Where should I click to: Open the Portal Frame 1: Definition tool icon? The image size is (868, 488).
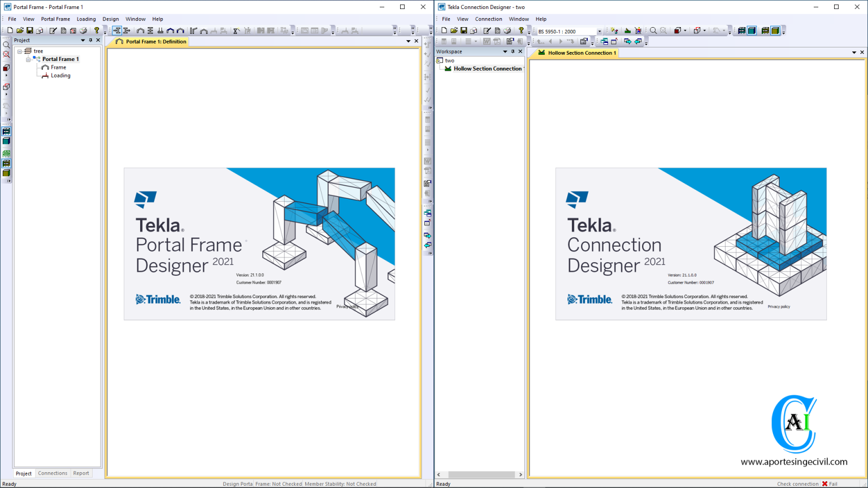pyautogui.click(x=119, y=41)
